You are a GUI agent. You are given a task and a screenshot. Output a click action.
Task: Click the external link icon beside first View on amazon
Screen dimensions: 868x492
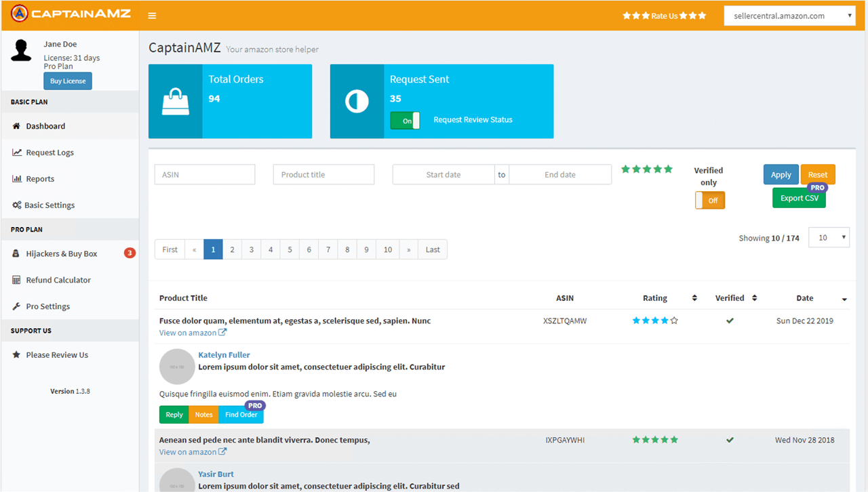point(222,333)
